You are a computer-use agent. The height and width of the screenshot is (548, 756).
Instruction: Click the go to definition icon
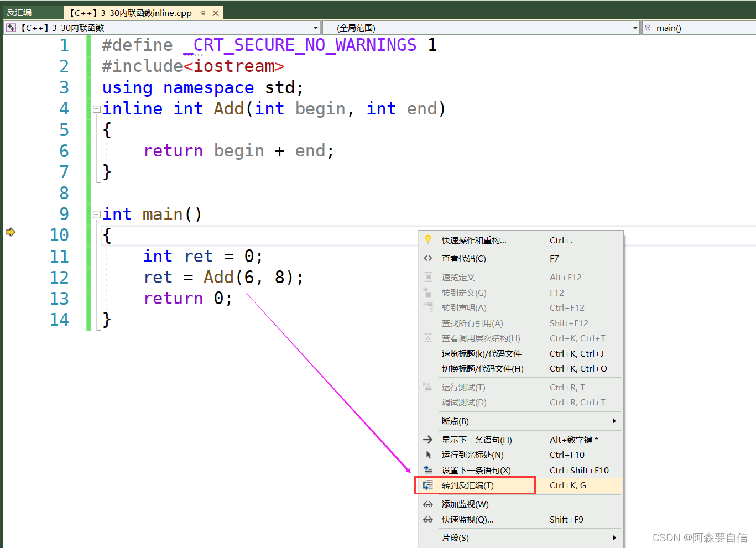tap(427, 292)
